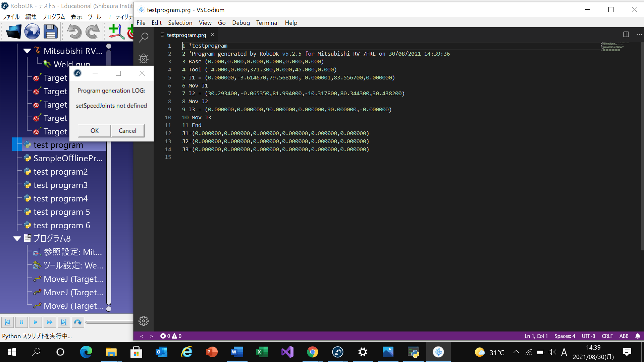Click the Search icon in VSCodium sidebar
This screenshot has width=644, height=362.
click(144, 37)
